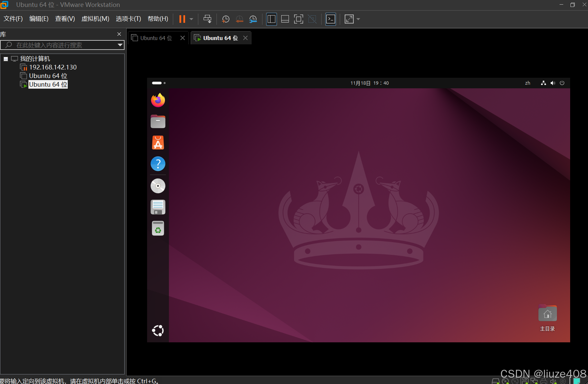Open the 帮助(H) menu
Image resolution: width=588 pixels, height=384 pixels.
(x=158, y=19)
